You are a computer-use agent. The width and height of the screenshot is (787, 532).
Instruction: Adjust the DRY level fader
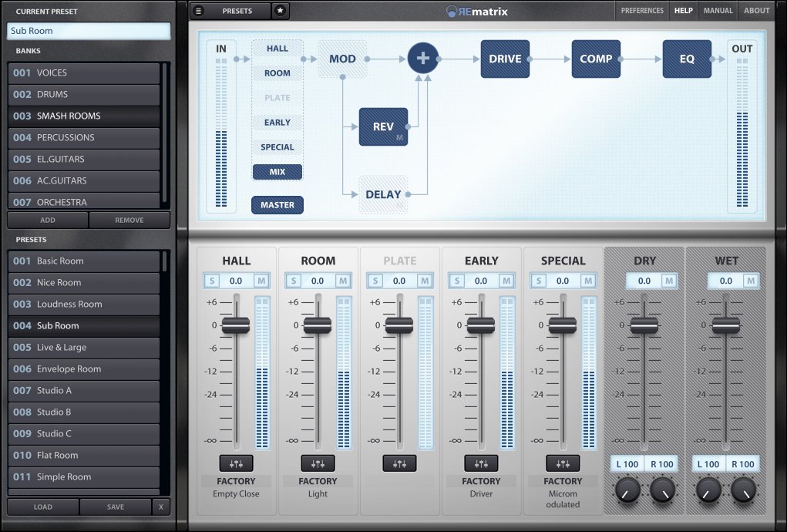pos(643,325)
